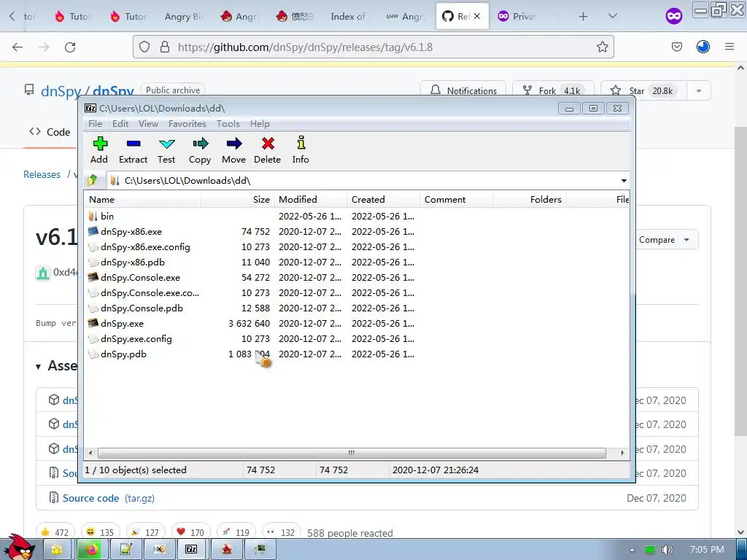Bookmark this page with the star icon

click(602, 47)
